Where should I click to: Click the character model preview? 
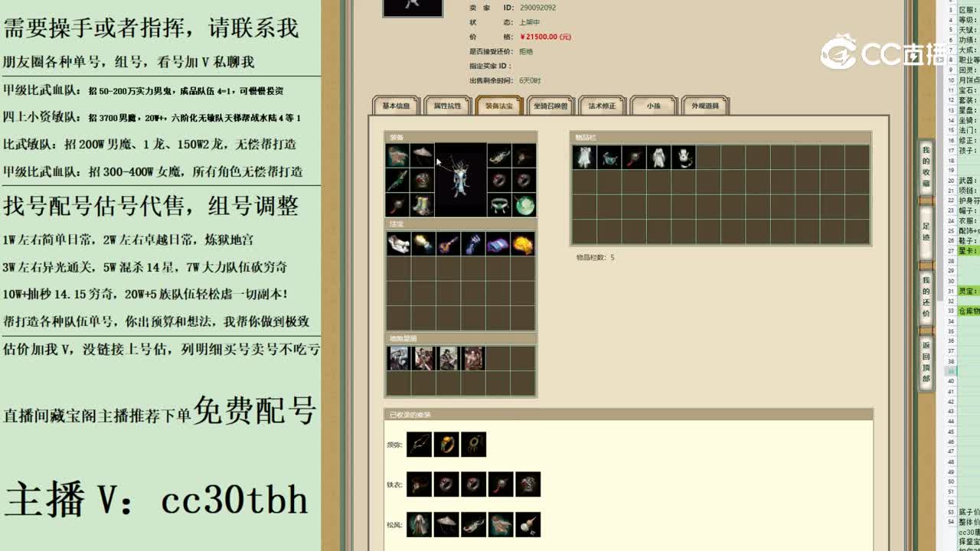(461, 180)
